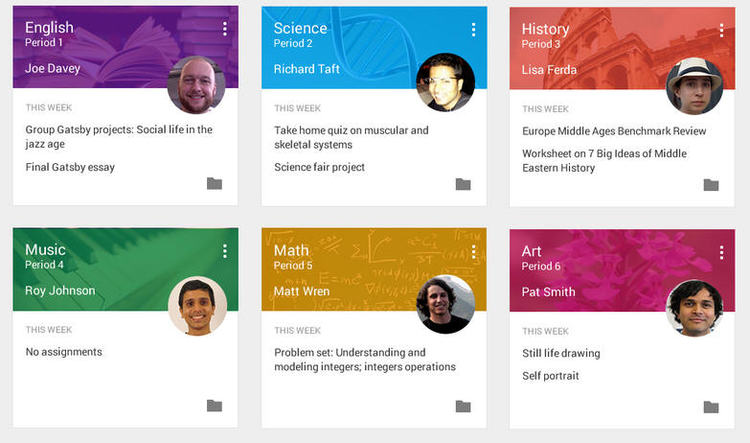Select the Still life drawing assignment
Screen dimensions: 750x443
pyautogui.click(x=563, y=352)
